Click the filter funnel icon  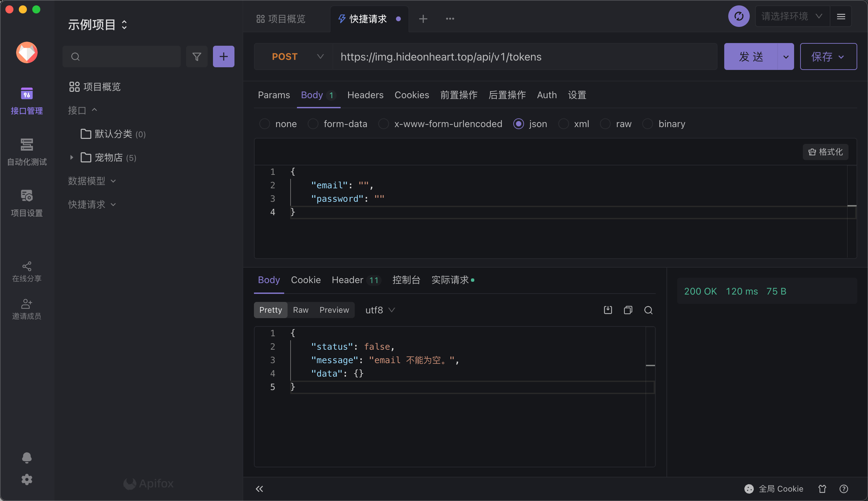coord(197,56)
